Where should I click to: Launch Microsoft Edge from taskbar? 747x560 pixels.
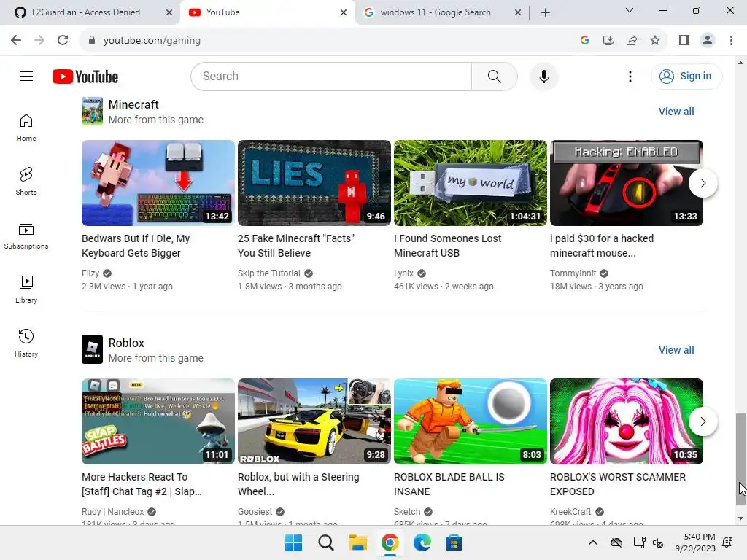coord(422,542)
